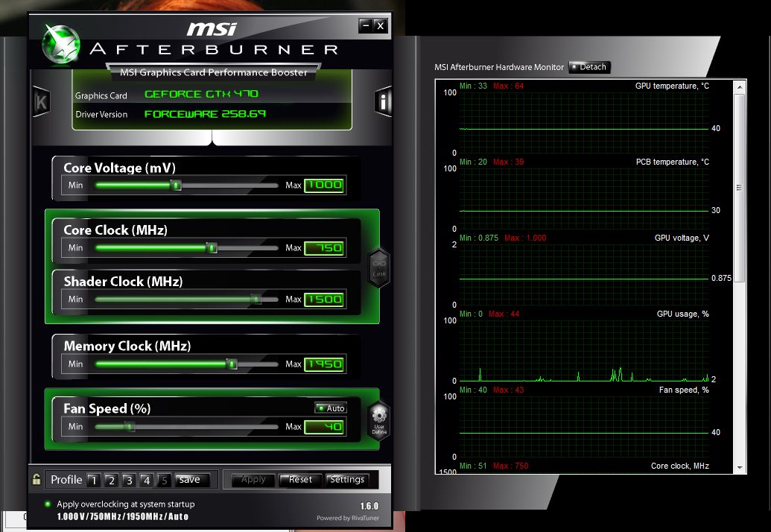Click the Apply button
This screenshot has width=771, height=532.
[253, 480]
